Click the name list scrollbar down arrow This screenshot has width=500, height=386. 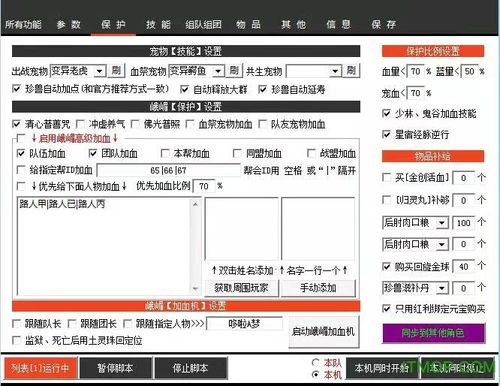tap(195, 288)
